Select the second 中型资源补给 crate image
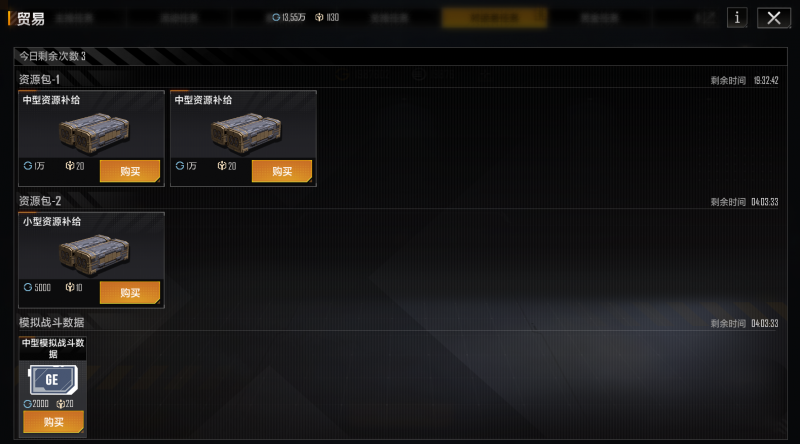The height and width of the screenshot is (444, 800). point(246,133)
